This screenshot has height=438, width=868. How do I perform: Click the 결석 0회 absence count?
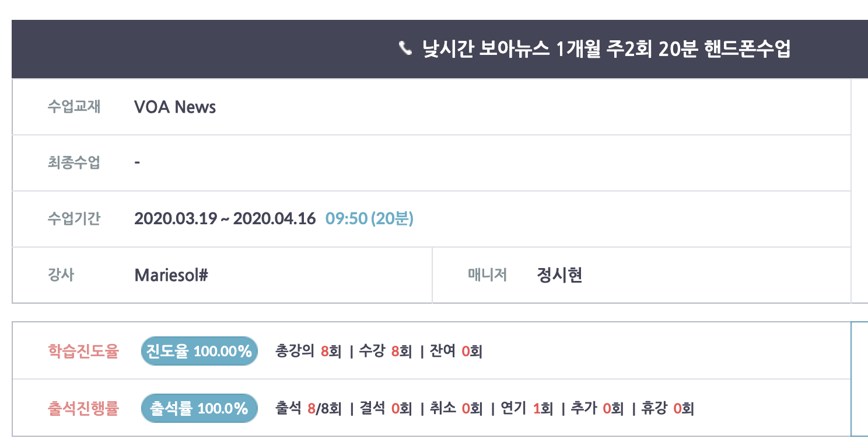[x=386, y=408]
